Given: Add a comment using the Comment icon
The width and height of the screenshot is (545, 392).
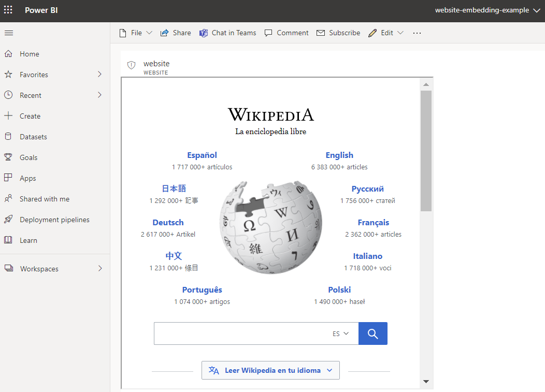Looking at the screenshot, I should pos(286,33).
